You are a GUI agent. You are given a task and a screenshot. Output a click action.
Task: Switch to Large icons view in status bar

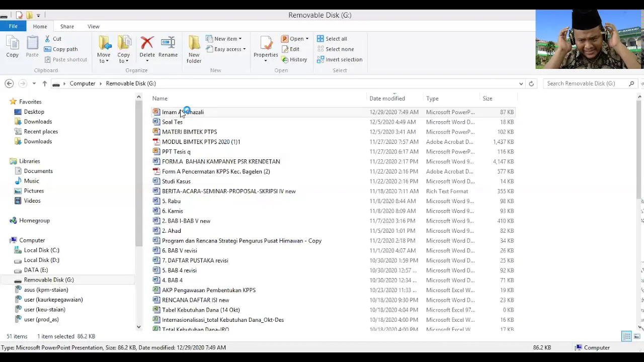coord(637,336)
